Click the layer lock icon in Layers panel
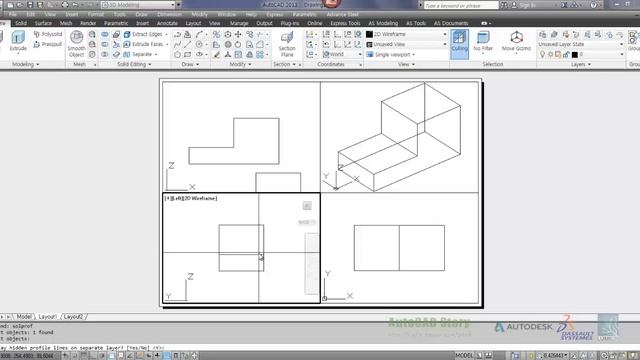Image resolution: width=640 pixels, height=360 pixels. [x=566, y=54]
